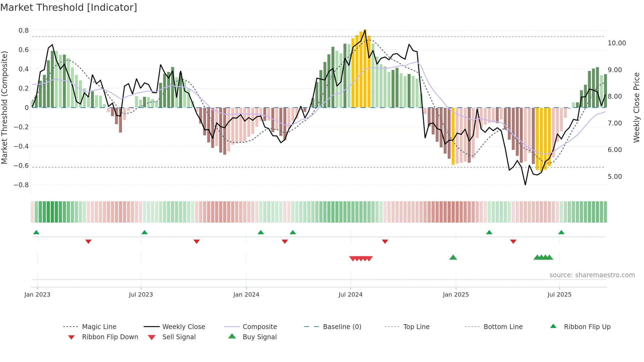Click the Weekly Close Price axis title
The width and height of the screenshot is (644, 362).
pyautogui.click(x=636, y=107)
